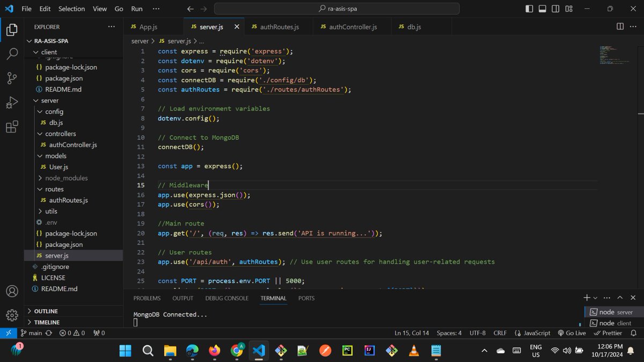The width and height of the screenshot is (644, 362).
Task: Collapse the client folder
Action: click(x=74, y=52)
